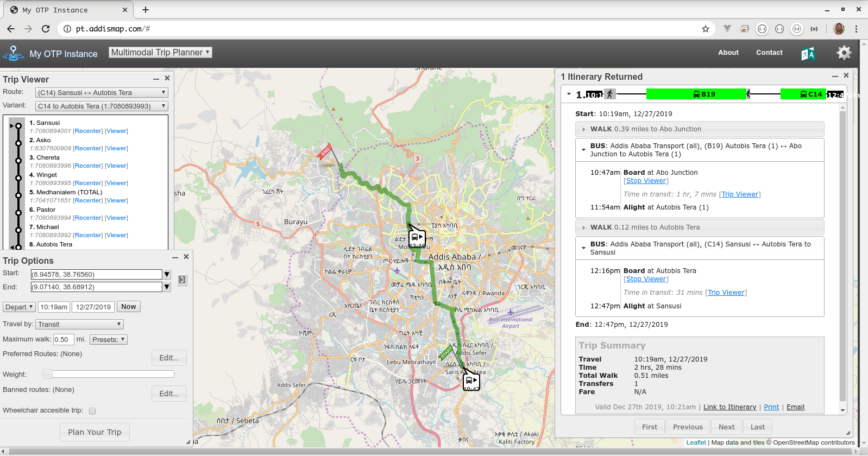868x456 pixels.
Task: Open Stop Viewer for Abo Junction
Action: pyautogui.click(x=646, y=181)
